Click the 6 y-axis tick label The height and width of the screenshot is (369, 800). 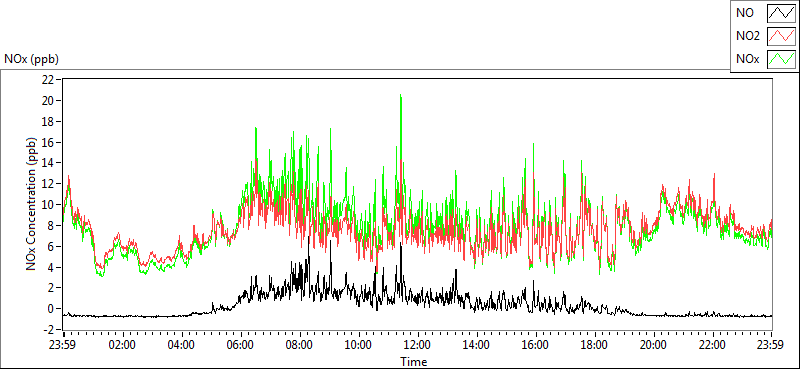coord(51,247)
